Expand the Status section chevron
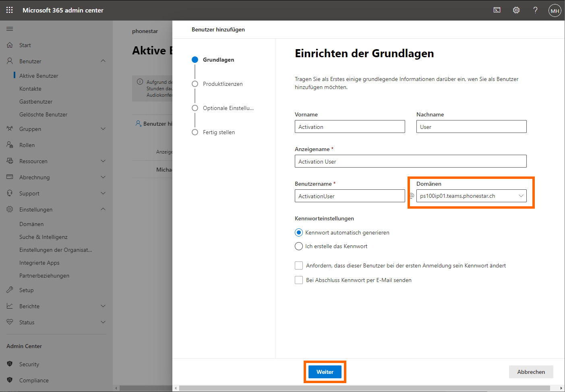The image size is (565, 392). (x=103, y=322)
